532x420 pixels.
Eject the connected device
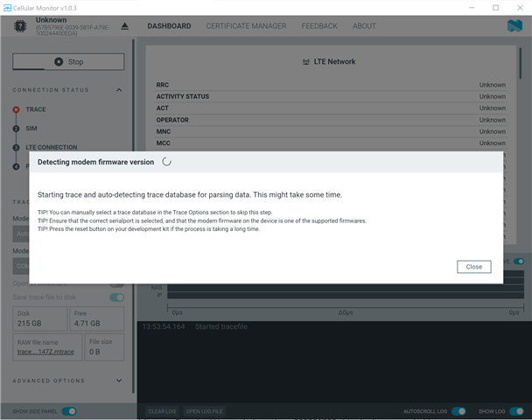click(x=123, y=26)
